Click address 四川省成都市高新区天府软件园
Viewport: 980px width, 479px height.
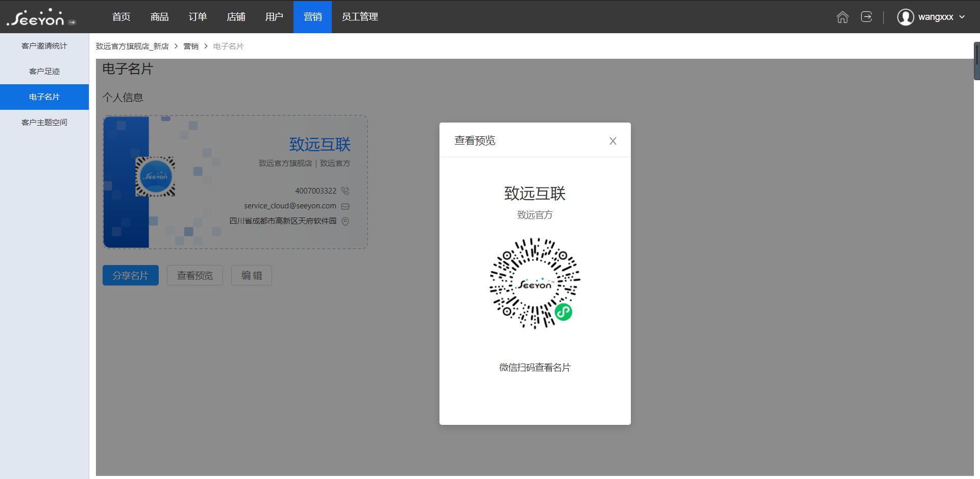pyautogui.click(x=283, y=221)
